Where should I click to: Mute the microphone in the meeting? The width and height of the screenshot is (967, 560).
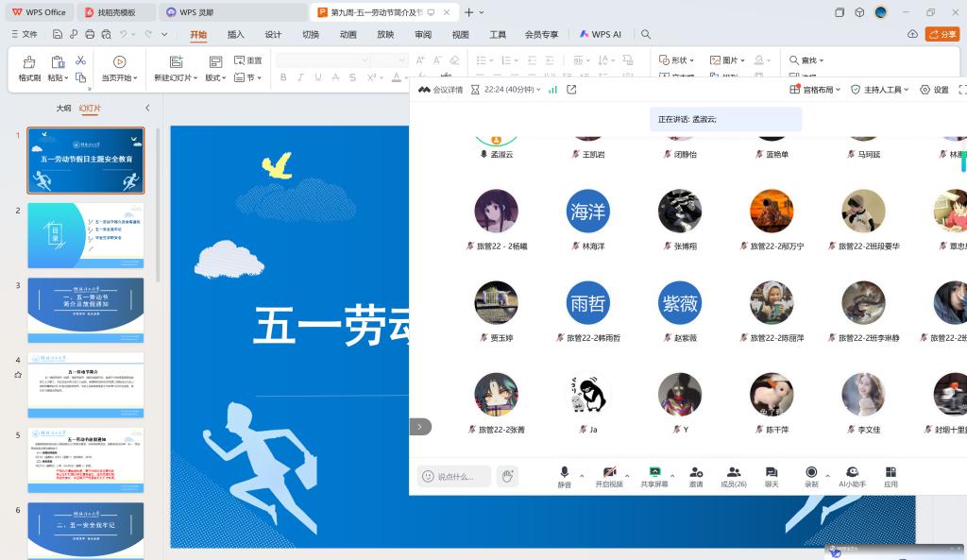pyautogui.click(x=565, y=473)
